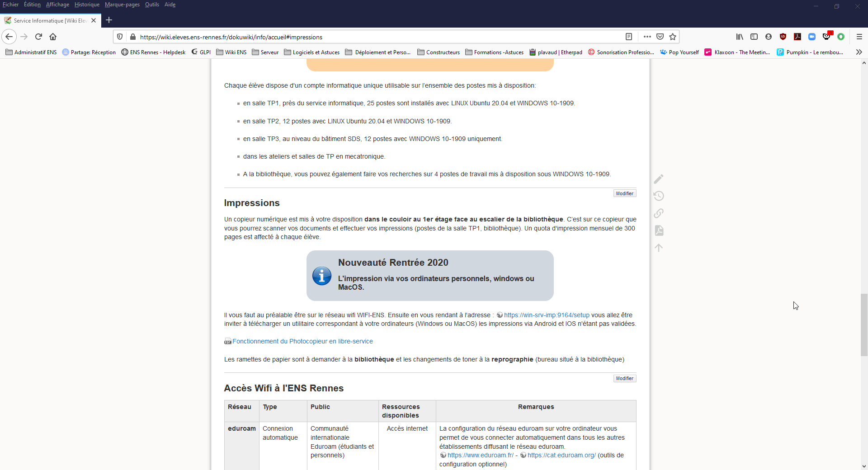Open the page edit pencil icon

click(659, 179)
